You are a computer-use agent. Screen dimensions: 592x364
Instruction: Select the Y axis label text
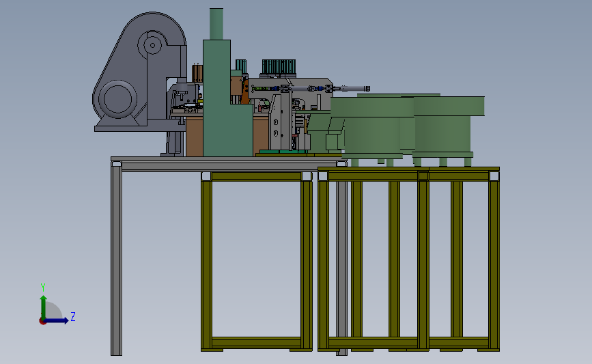pyautogui.click(x=43, y=288)
